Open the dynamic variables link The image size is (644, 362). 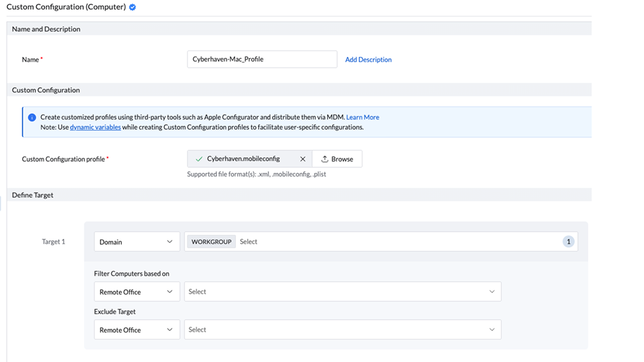pyautogui.click(x=95, y=127)
